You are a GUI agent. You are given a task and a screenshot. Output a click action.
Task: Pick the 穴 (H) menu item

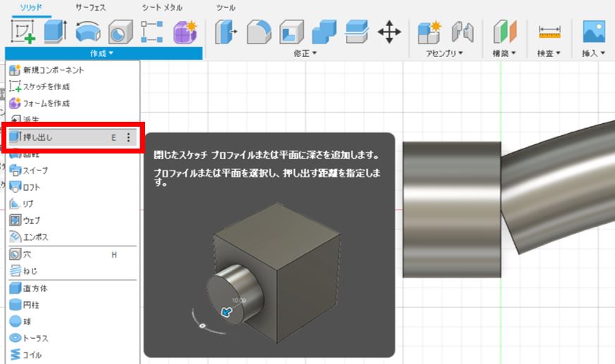[73, 255]
